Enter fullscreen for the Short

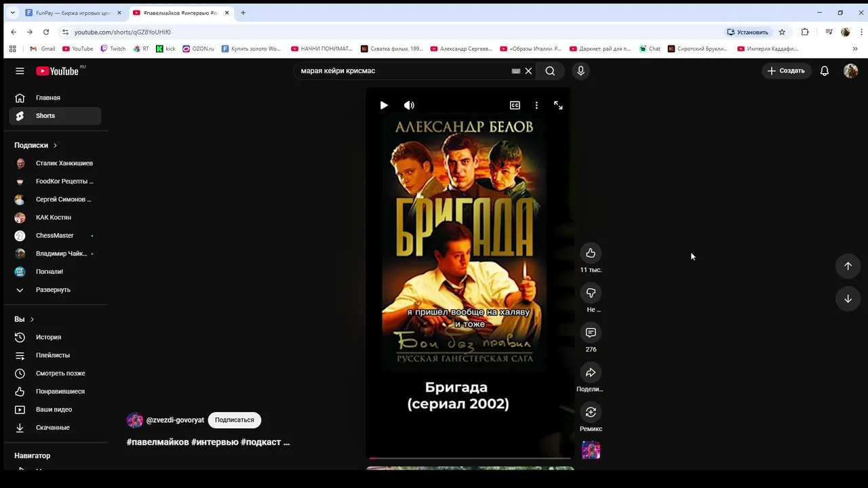[558, 105]
